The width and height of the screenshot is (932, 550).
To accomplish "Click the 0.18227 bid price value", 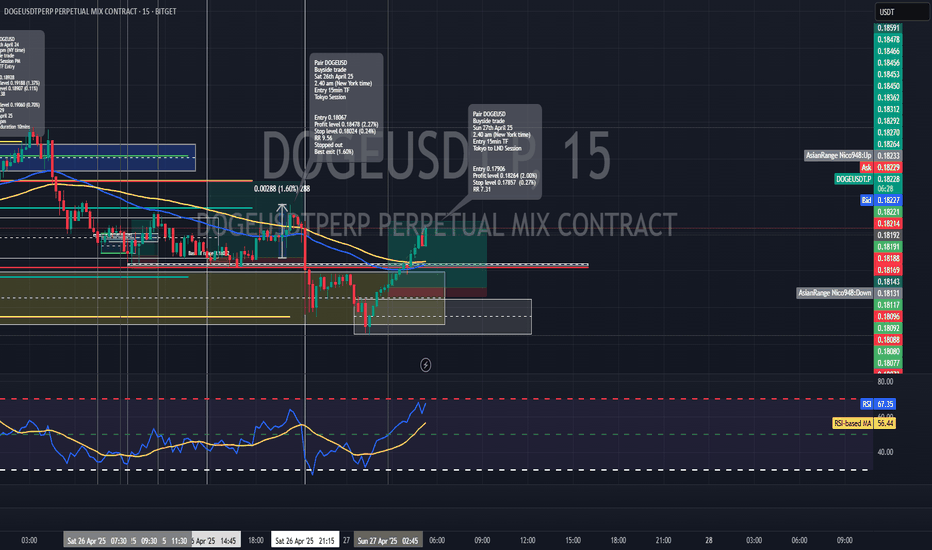I will tap(888, 200).
